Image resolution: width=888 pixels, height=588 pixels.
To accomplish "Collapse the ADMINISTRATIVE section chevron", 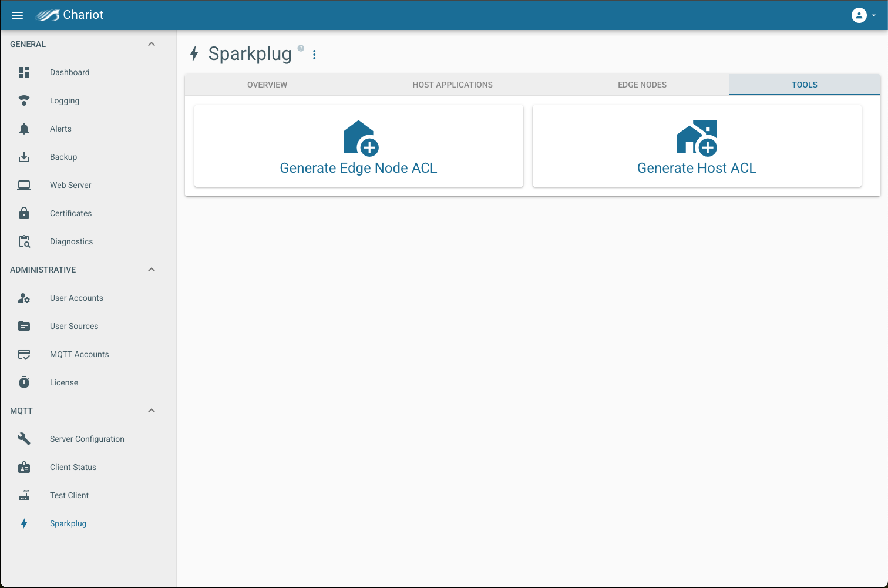I will point(152,270).
